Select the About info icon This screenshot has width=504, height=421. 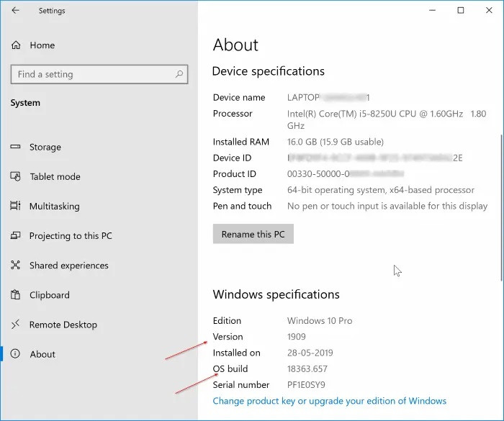[15, 354]
